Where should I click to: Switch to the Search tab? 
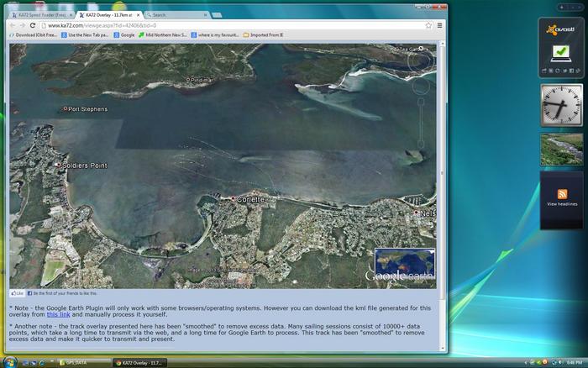pyautogui.click(x=172, y=14)
